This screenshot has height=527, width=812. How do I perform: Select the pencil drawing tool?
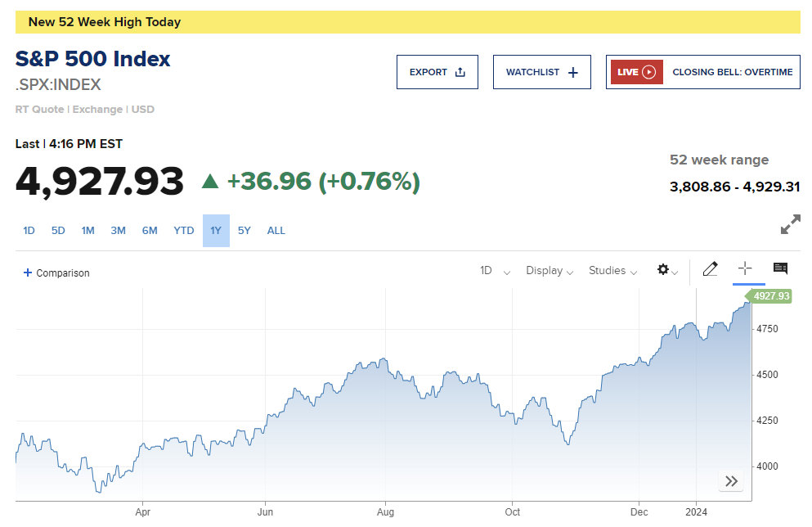tap(710, 269)
